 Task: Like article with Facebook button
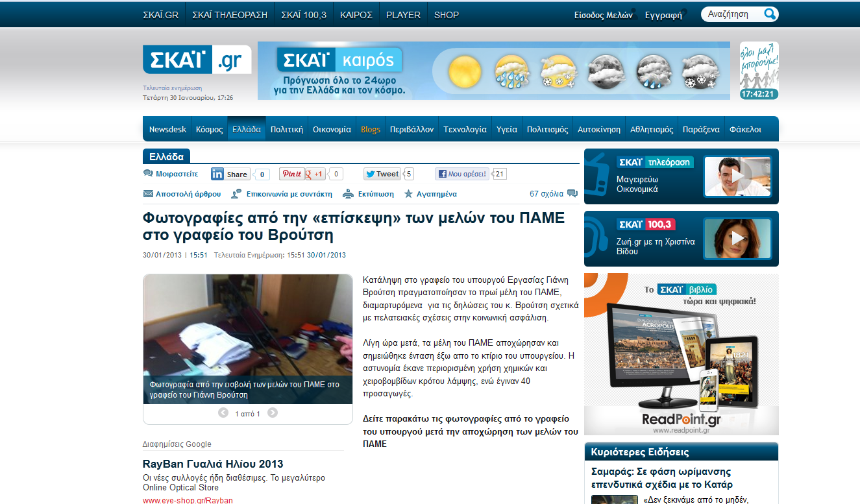[462, 174]
